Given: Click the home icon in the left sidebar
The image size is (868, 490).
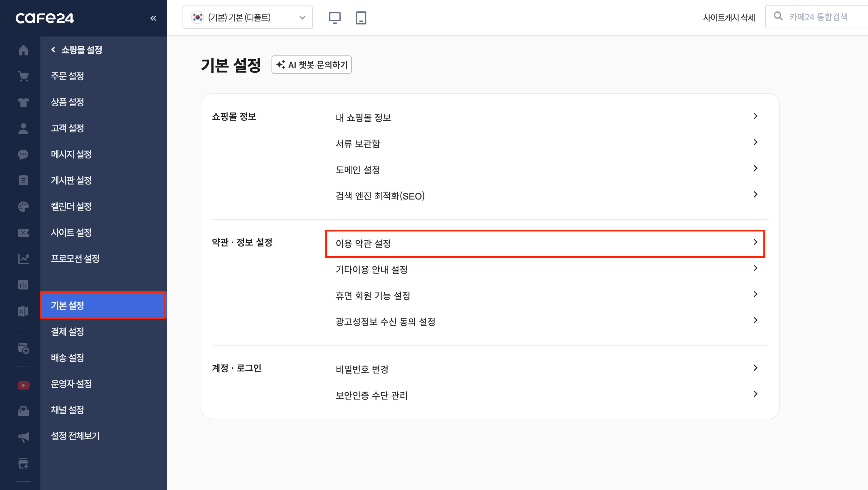Looking at the screenshot, I should (23, 50).
